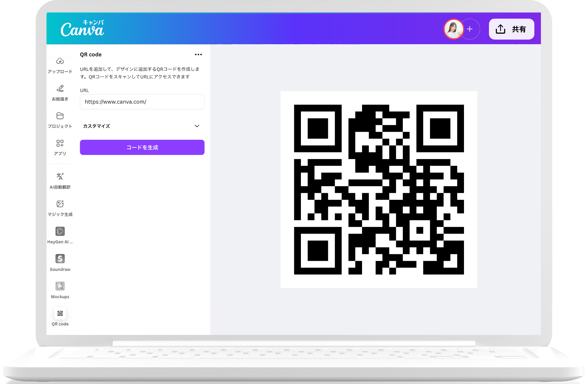This screenshot has height=384, width=588.
Task: Launch the HeyGen AI app icon
Action: (60, 231)
